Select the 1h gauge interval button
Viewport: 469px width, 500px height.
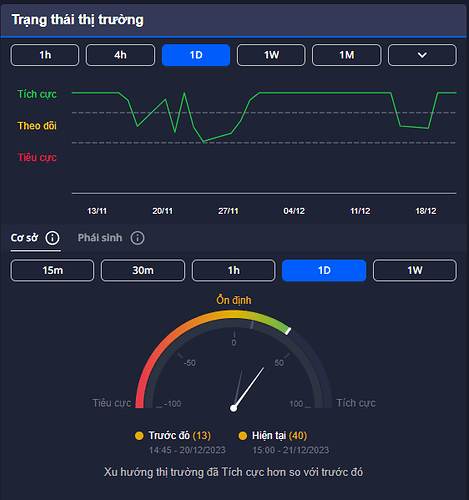point(234,270)
